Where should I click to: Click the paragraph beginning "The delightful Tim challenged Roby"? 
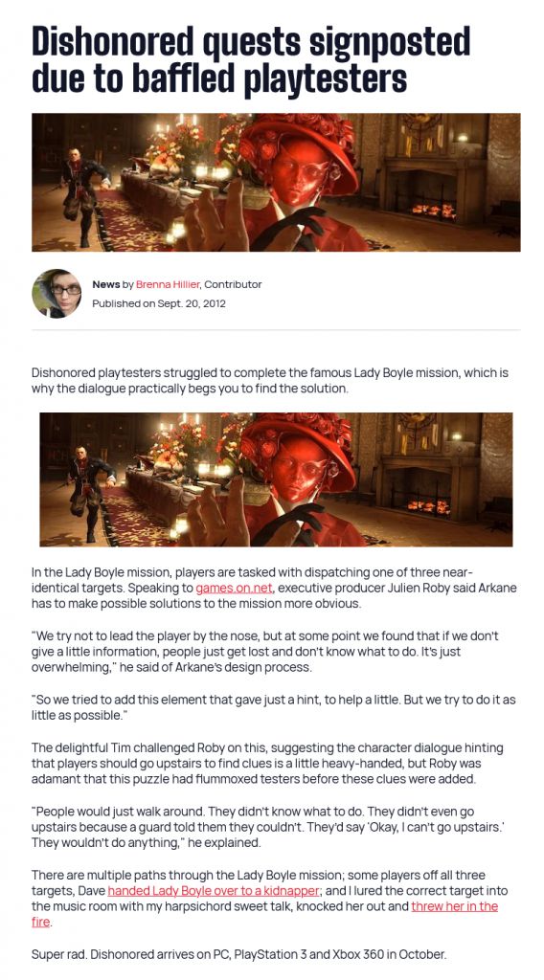point(267,763)
